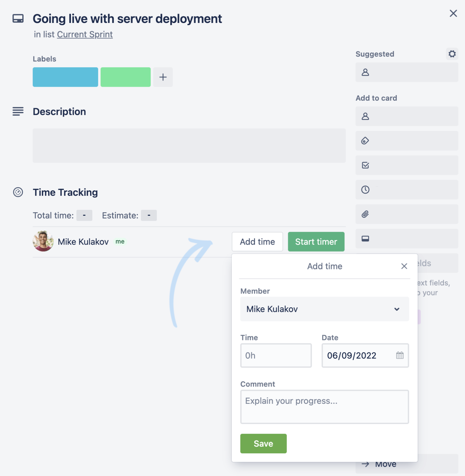Open the Suggested settings gear icon
The width and height of the screenshot is (465, 476).
(x=452, y=54)
